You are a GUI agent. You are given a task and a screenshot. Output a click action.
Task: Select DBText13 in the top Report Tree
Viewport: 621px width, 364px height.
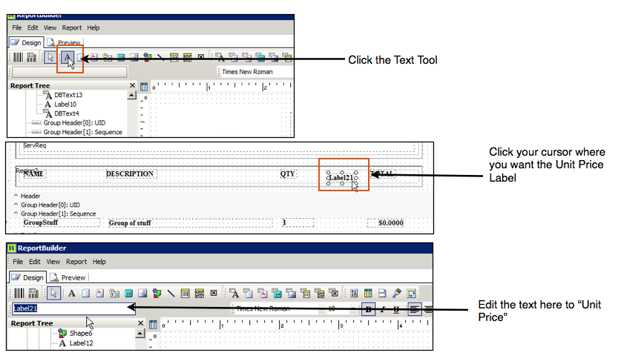coord(68,95)
